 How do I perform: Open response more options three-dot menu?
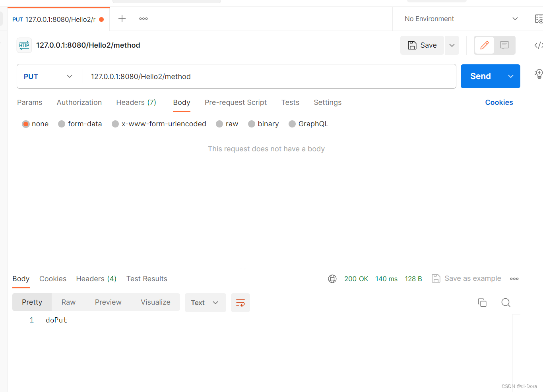[x=514, y=279]
